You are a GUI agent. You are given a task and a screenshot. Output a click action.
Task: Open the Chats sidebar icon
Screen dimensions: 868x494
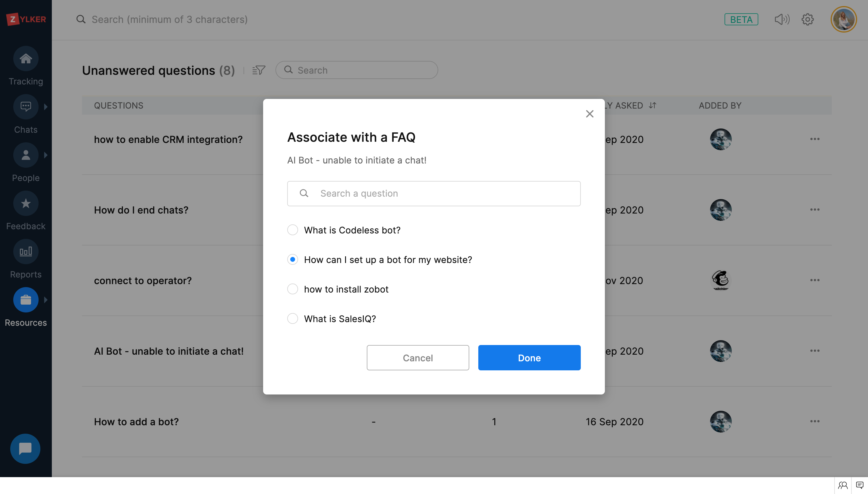[26, 107]
